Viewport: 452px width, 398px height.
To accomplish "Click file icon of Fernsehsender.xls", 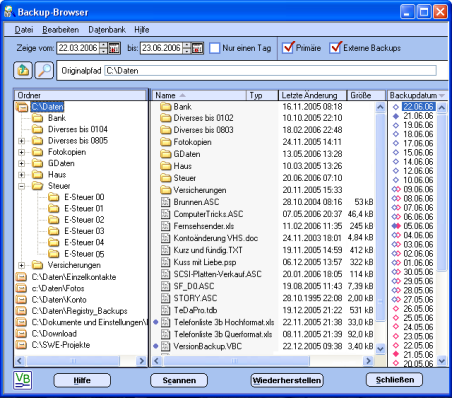I will click(x=166, y=226).
